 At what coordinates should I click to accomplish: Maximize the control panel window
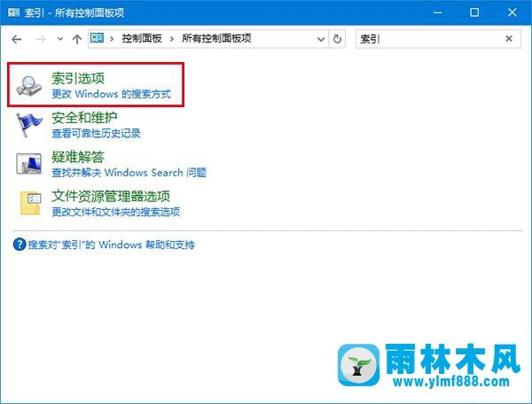(474, 12)
